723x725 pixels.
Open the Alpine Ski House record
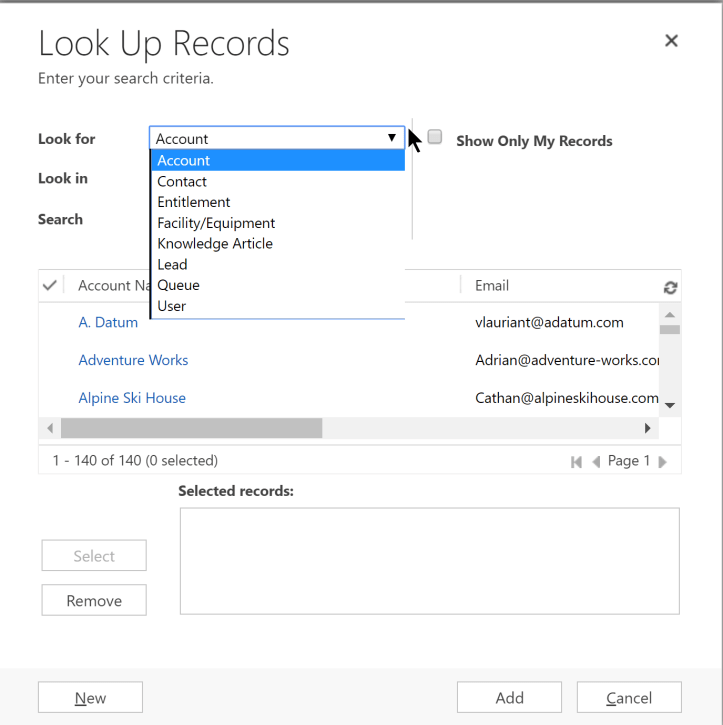pyautogui.click(x=132, y=398)
